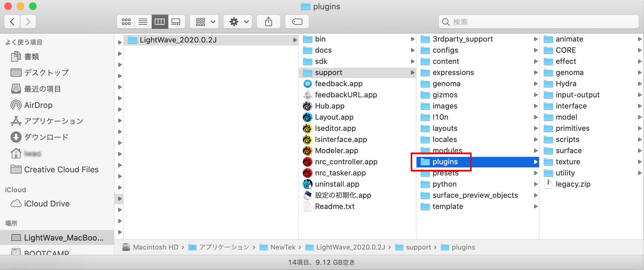Select nrc_controller.app
Viewport: 644px width, 270px height.
pos(357,162)
